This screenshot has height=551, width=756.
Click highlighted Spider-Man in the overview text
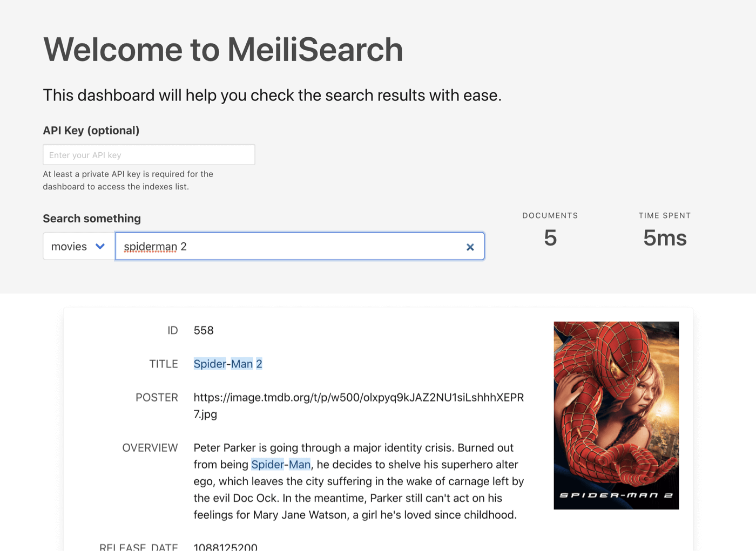[x=281, y=465]
